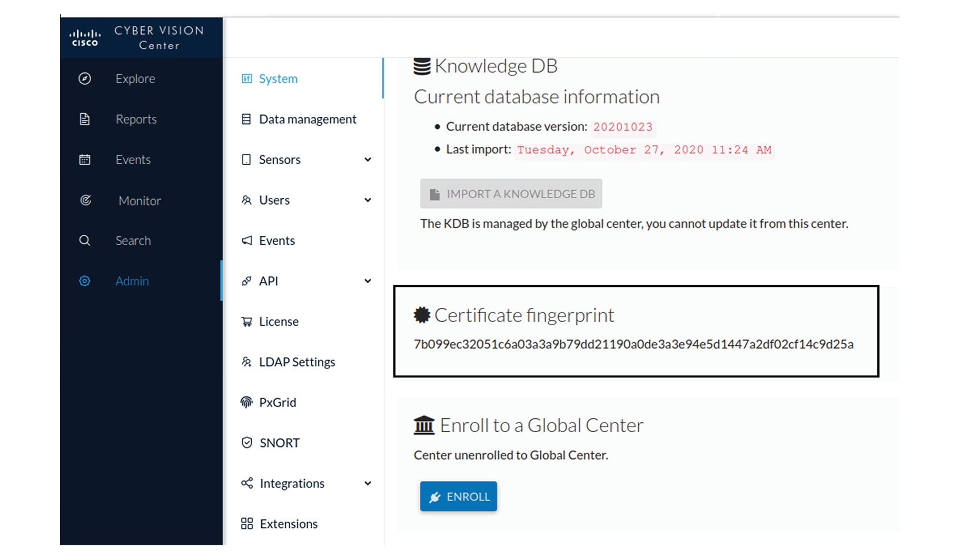This screenshot has height=560, width=960.
Task: Click the Admin gear icon
Action: 85,281
